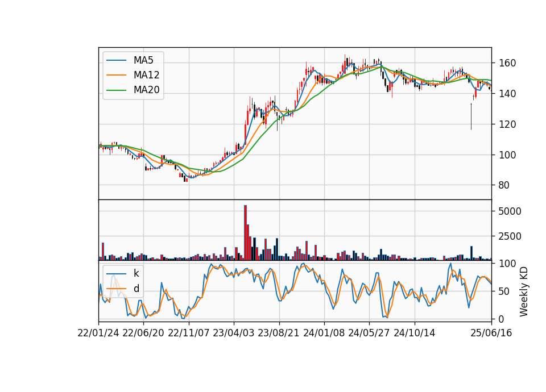Click the Weekly KD axis title
Screen dimensions: 546x392
click(x=524, y=291)
